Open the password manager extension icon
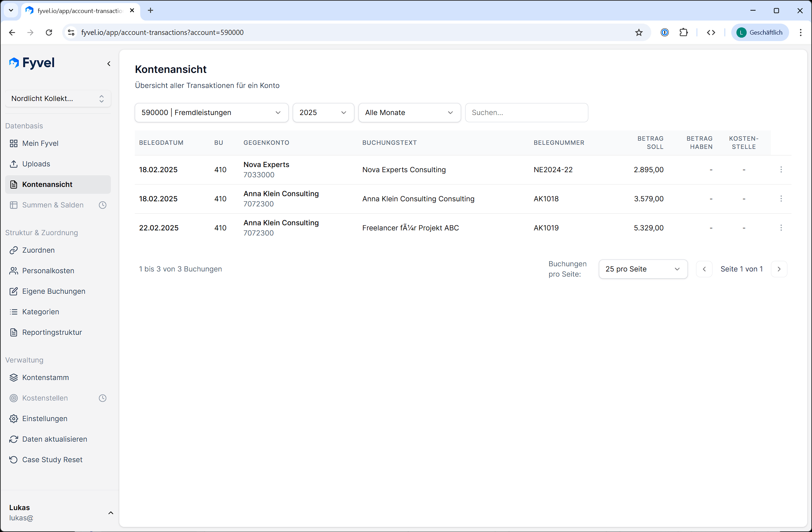Viewport: 812px width, 532px height. click(665, 33)
